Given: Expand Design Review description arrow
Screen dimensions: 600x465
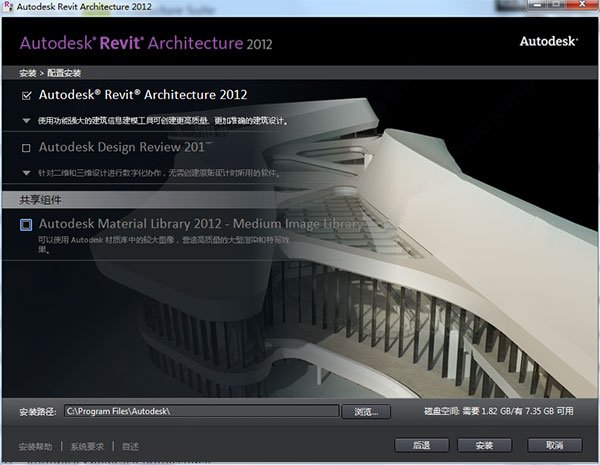Looking at the screenshot, I should coord(26,173).
